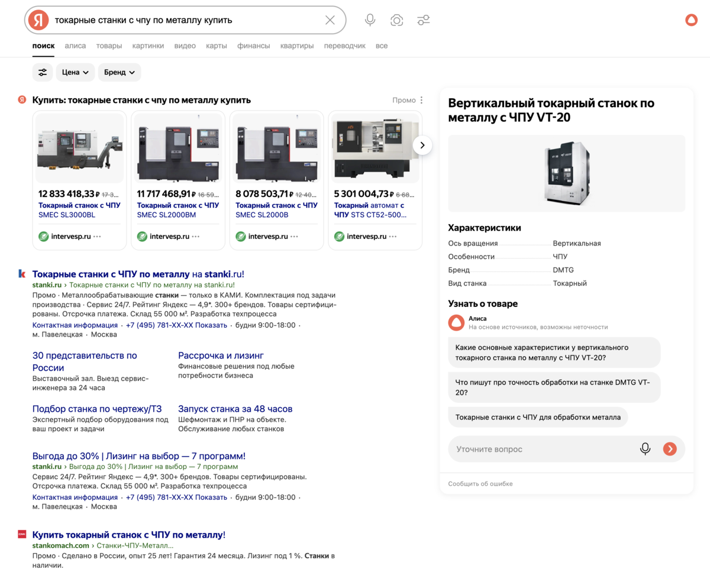Show next products with carousel arrow

(422, 145)
